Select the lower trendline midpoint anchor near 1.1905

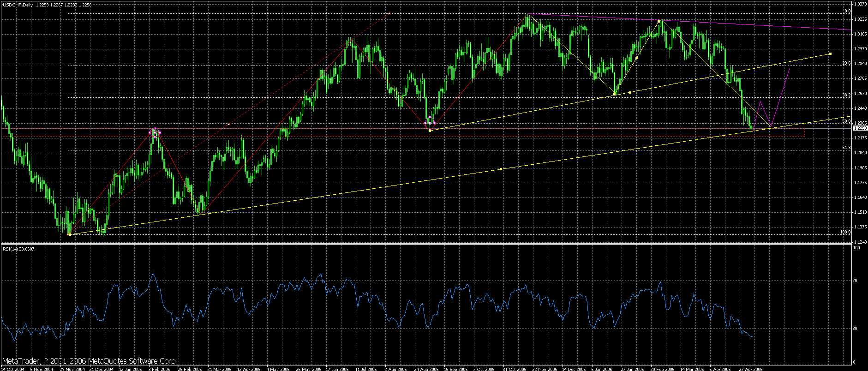(x=501, y=169)
